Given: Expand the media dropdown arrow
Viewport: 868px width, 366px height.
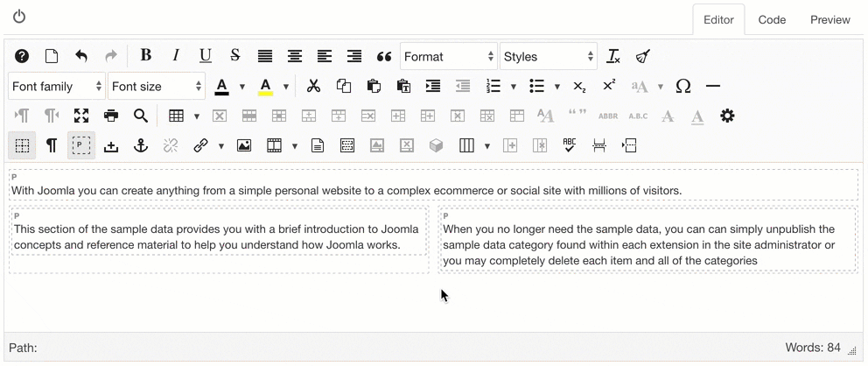Looking at the screenshot, I should [x=295, y=146].
